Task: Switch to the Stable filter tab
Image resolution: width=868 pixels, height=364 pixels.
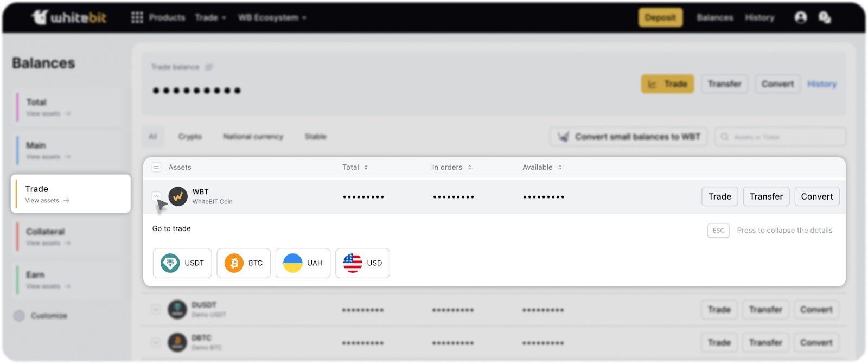Action: tap(315, 137)
